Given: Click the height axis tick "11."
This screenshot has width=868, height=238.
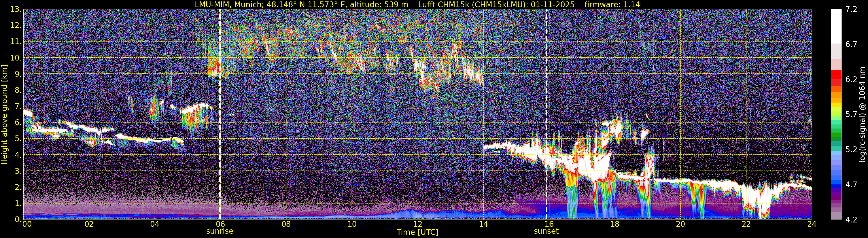Looking at the screenshot, I should click(16, 42).
